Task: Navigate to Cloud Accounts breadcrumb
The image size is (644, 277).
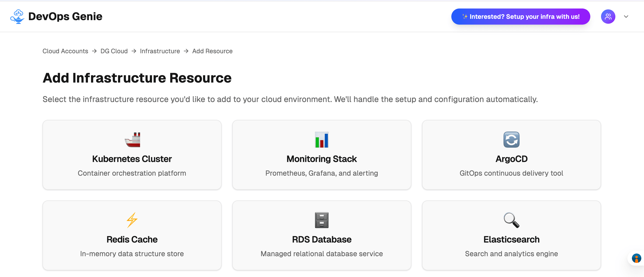Action: click(x=65, y=51)
